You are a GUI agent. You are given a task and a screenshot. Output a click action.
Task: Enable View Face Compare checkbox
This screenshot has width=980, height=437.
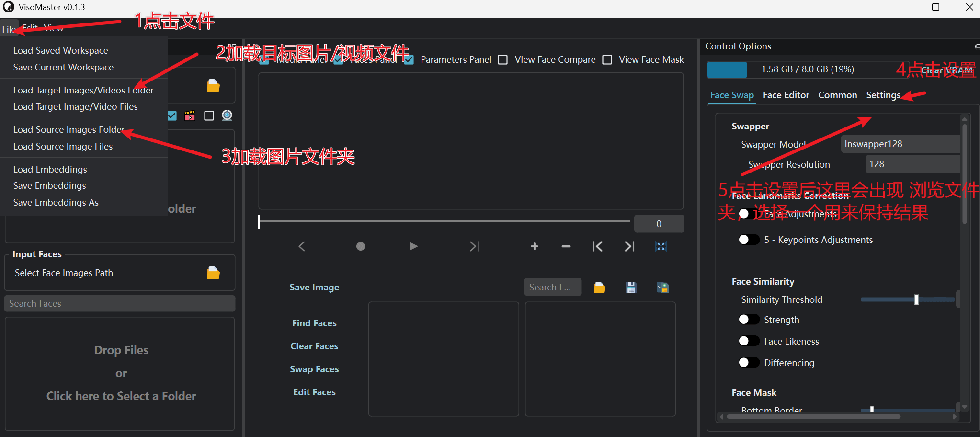pyautogui.click(x=503, y=59)
